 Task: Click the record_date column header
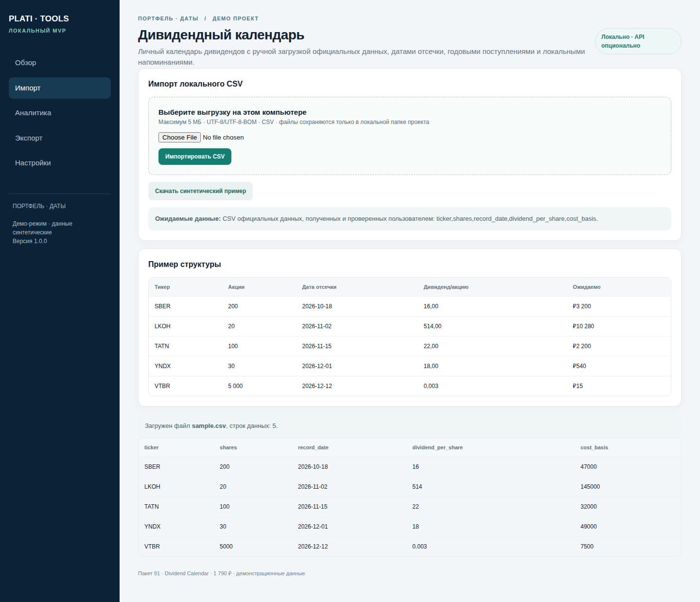(313, 447)
